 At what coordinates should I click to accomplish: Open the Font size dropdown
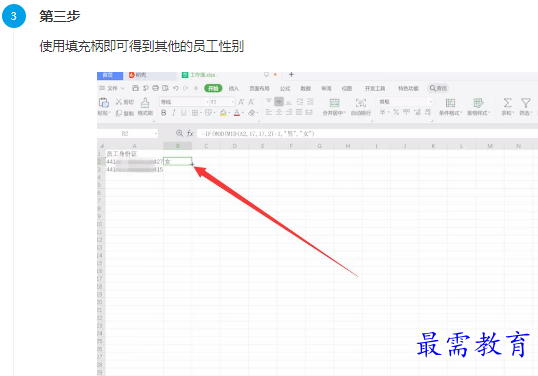click(233, 102)
